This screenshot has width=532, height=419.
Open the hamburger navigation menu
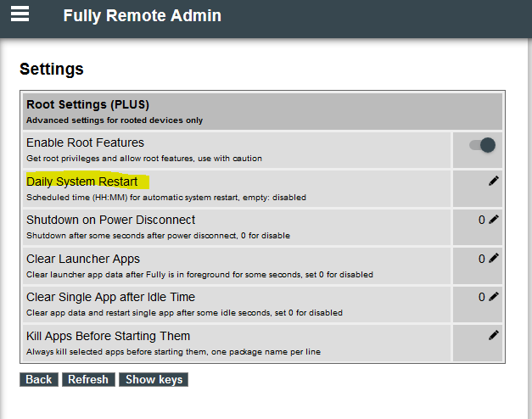[x=20, y=14]
